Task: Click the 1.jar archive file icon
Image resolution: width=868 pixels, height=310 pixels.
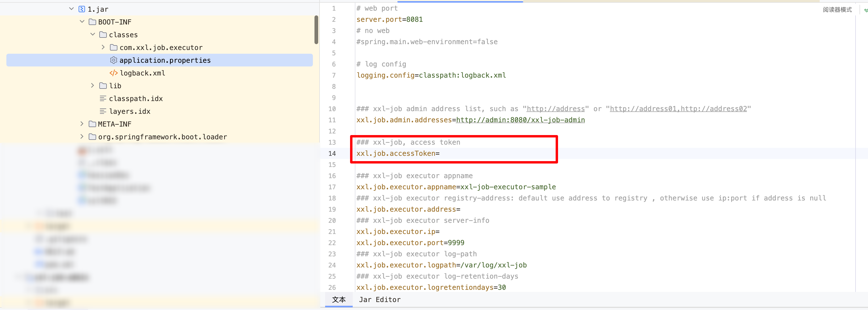Action: (x=82, y=9)
